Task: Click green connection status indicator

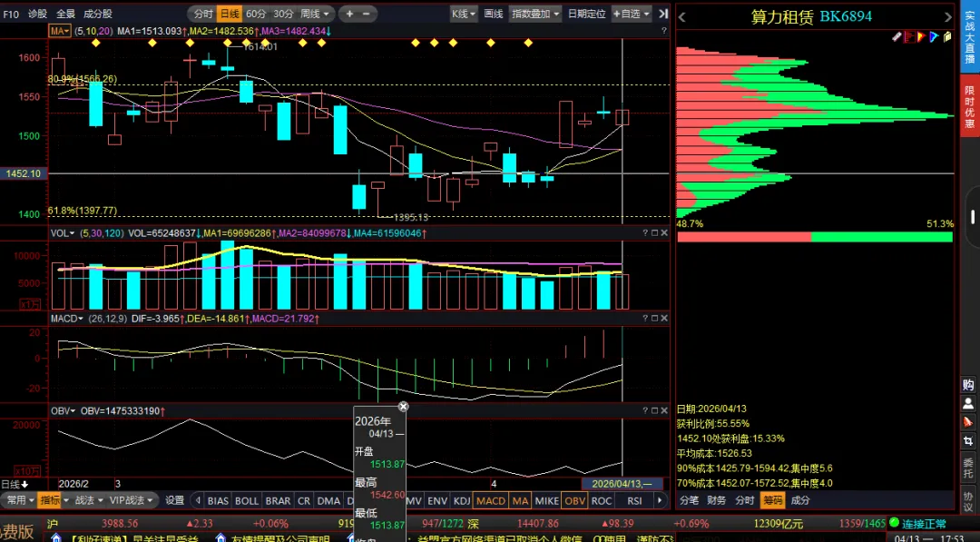Action: pos(894,523)
